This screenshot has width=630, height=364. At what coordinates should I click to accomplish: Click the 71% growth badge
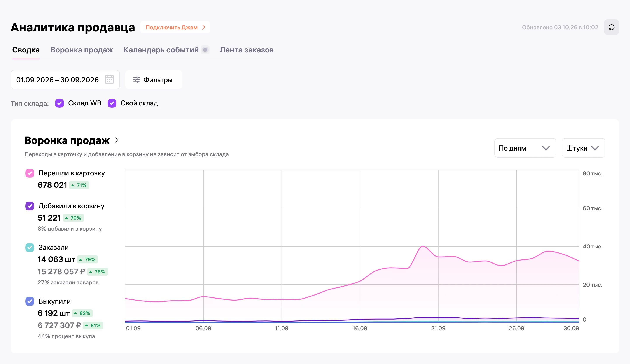coord(79,185)
